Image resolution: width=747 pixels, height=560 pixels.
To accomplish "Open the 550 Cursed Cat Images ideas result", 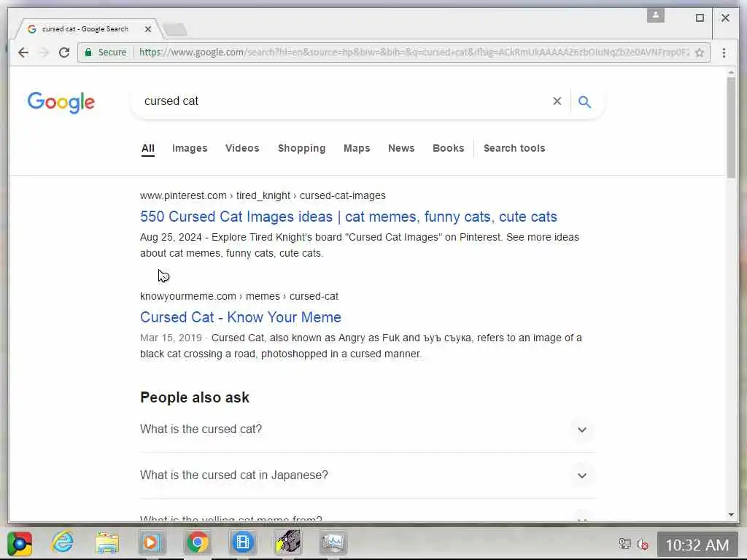I will point(348,217).
